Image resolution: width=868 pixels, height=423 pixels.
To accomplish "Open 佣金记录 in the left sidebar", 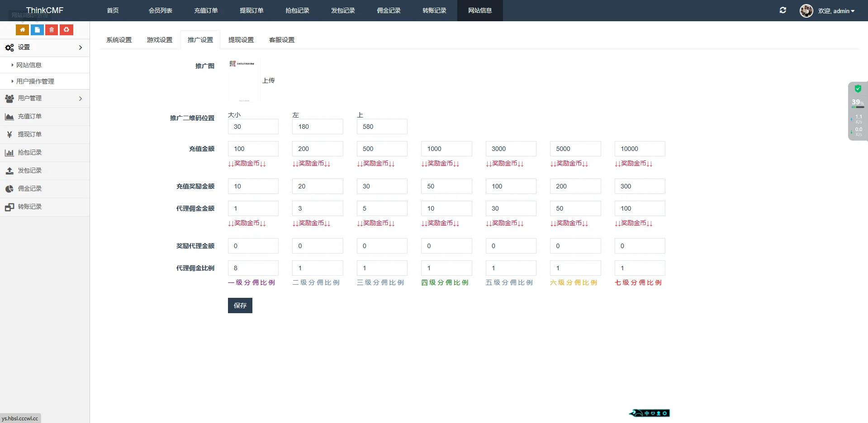I will [x=29, y=189].
